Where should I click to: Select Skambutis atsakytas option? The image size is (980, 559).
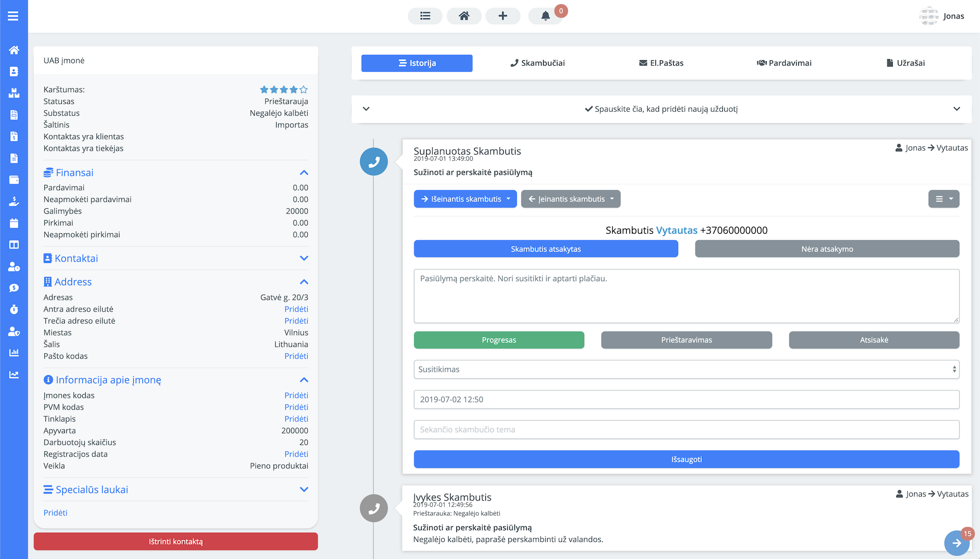(546, 249)
